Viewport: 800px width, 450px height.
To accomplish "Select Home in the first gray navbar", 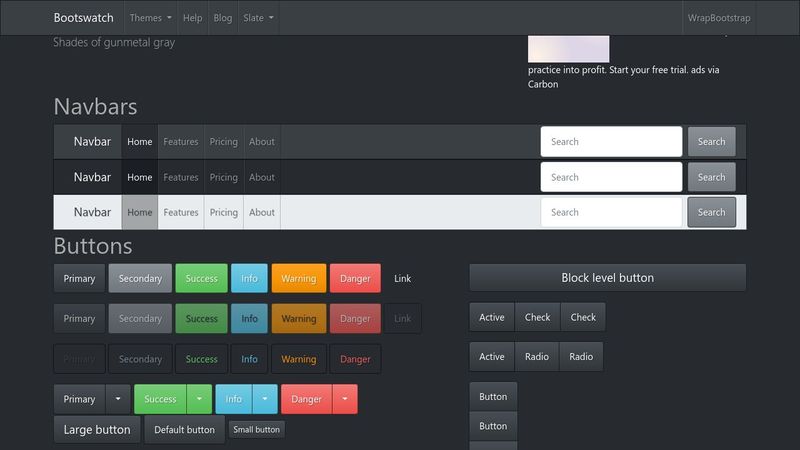I will [139, 142].
